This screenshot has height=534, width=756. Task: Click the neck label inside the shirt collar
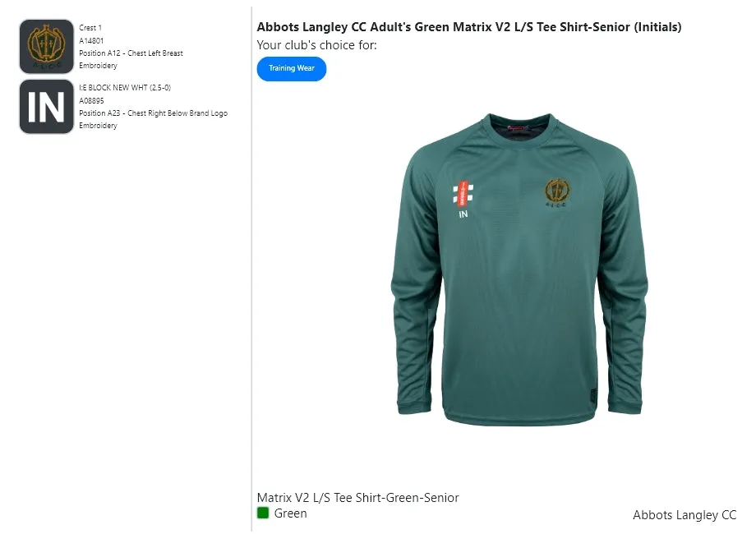516,128
